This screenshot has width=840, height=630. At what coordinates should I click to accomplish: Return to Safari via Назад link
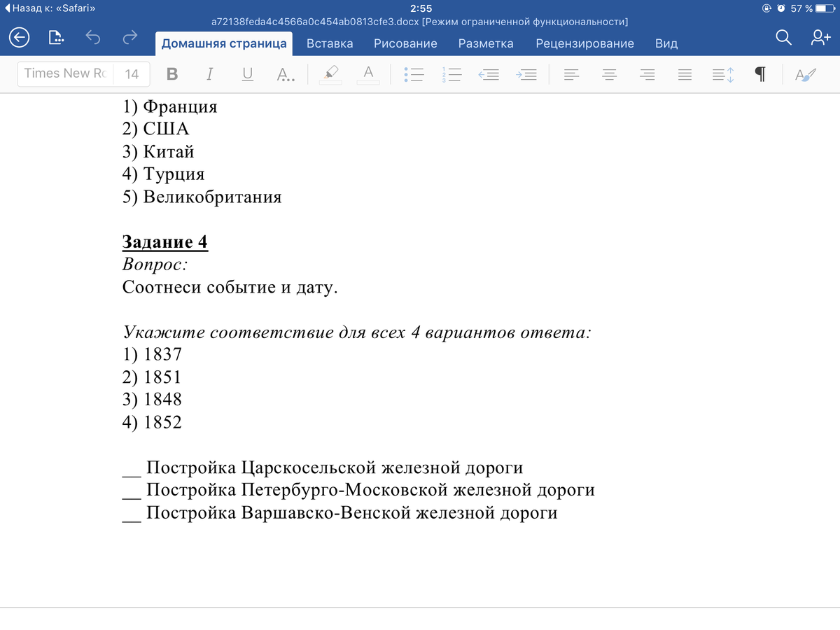[50, 8]
